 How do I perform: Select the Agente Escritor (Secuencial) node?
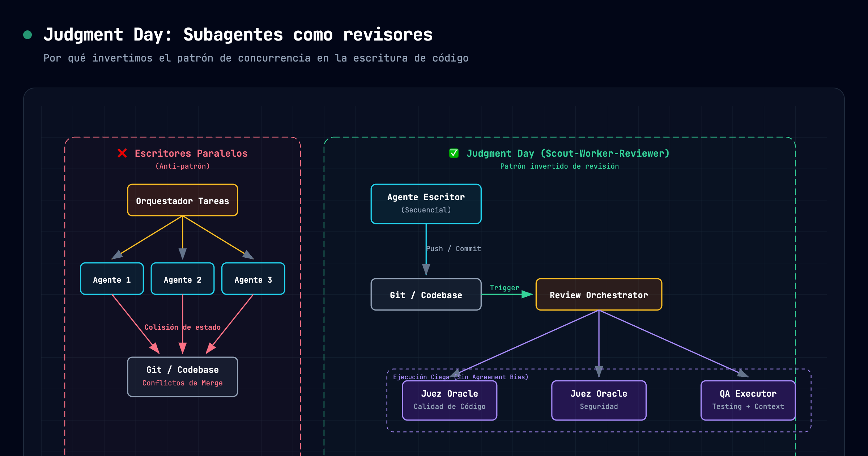pyautogui.click(x=426, y=204)
